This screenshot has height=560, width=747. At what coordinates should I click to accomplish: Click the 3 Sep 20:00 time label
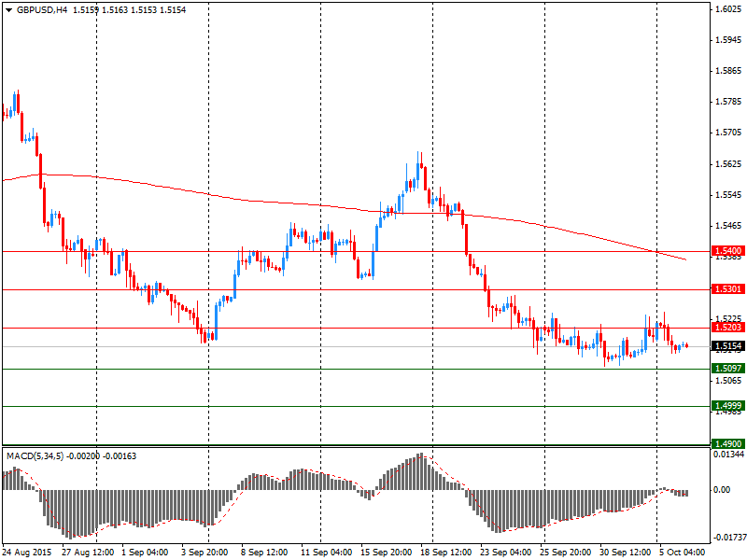click(204, 553)
